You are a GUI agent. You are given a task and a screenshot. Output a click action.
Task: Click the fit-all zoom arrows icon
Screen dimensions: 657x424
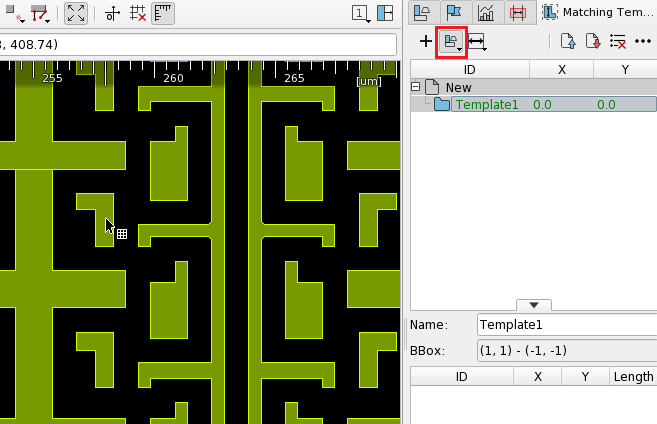76,13
